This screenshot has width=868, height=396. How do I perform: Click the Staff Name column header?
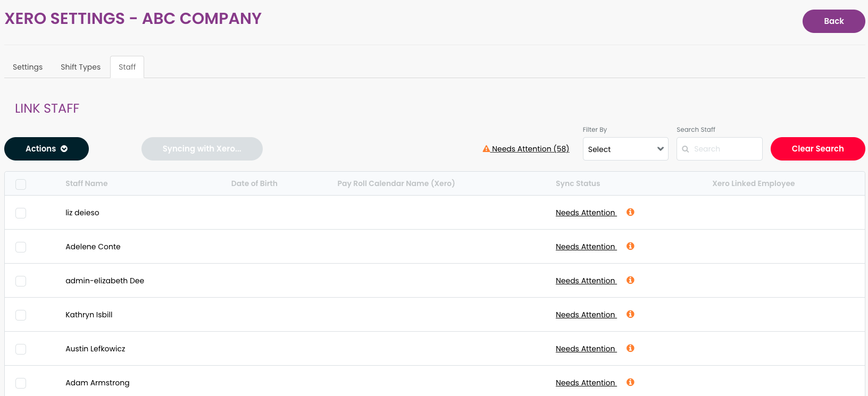(x=87, y=183)
